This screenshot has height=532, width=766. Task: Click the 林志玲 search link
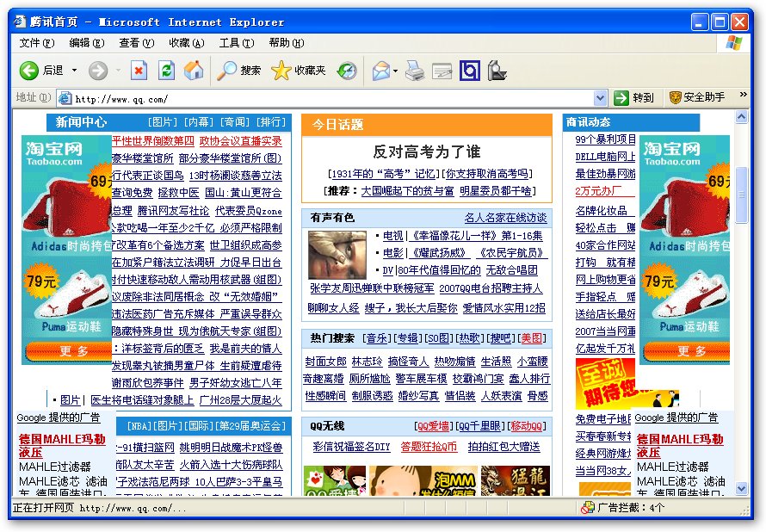367,362
